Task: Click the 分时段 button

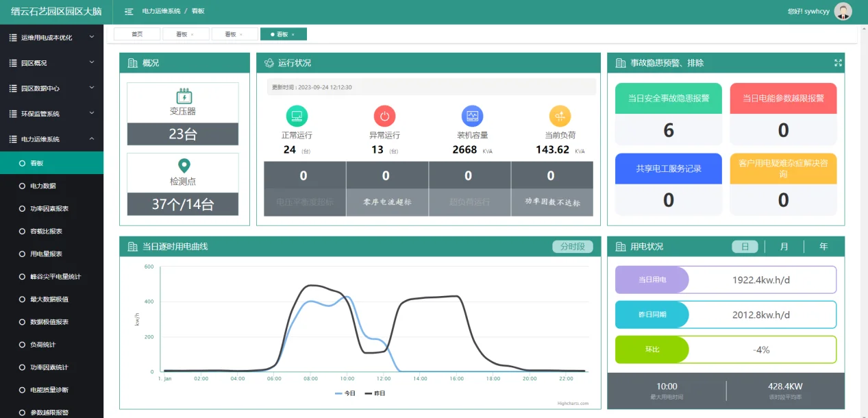Action: 573,247
